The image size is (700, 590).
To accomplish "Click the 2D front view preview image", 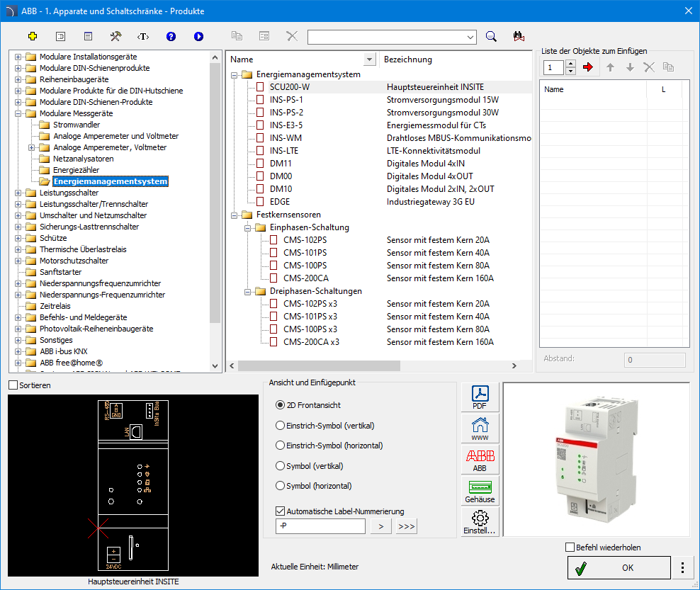I will (x=133, y=485).
